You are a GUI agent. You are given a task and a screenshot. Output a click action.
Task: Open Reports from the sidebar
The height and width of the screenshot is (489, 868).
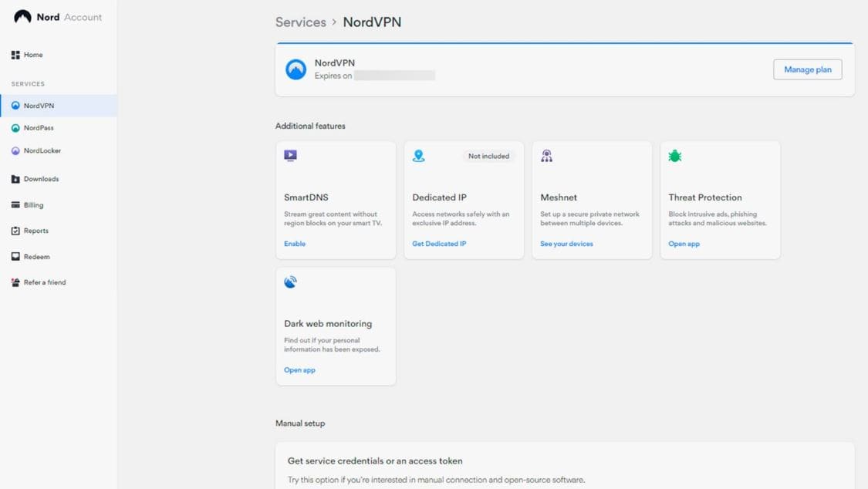35,231
